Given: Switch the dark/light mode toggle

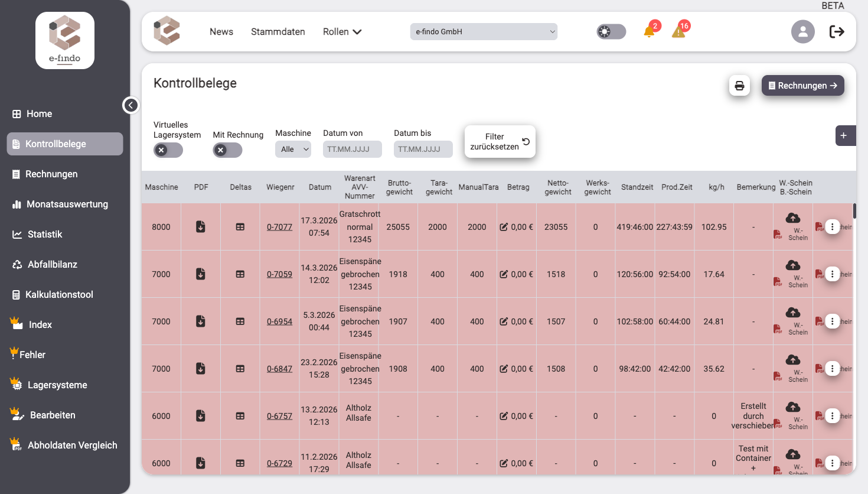Looking at the screenshot, I should pos(611,31).
